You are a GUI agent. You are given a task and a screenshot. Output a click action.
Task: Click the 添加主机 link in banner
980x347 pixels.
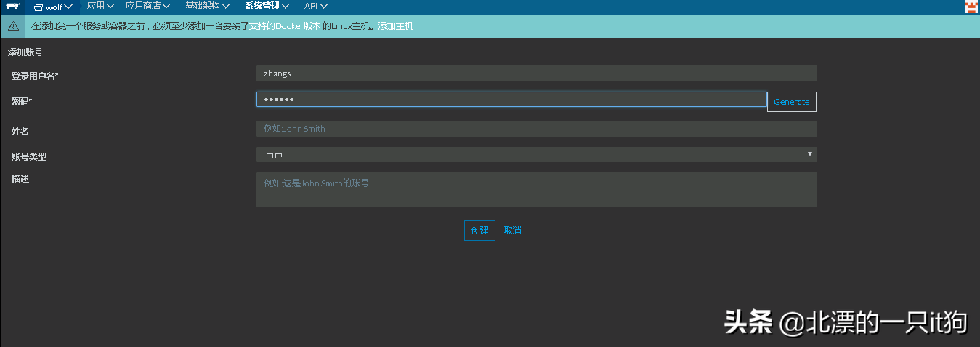click(395, 26)
